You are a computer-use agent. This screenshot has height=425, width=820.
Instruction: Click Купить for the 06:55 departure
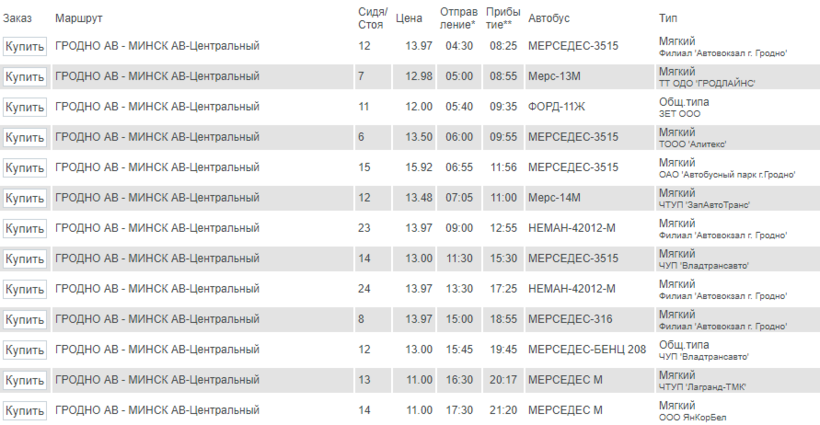[25, 168]
